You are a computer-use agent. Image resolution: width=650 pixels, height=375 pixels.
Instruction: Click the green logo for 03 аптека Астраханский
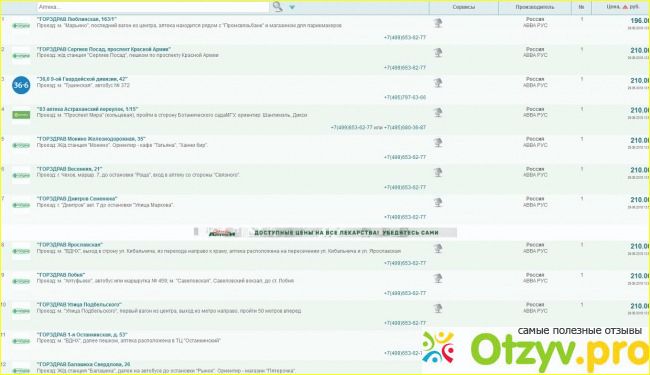click(21, 115)
